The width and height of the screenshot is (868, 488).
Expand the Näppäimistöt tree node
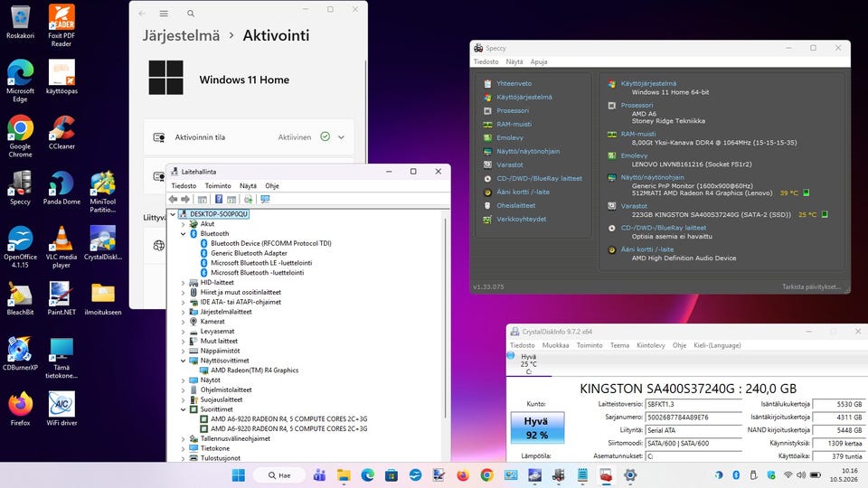(184, 351)
